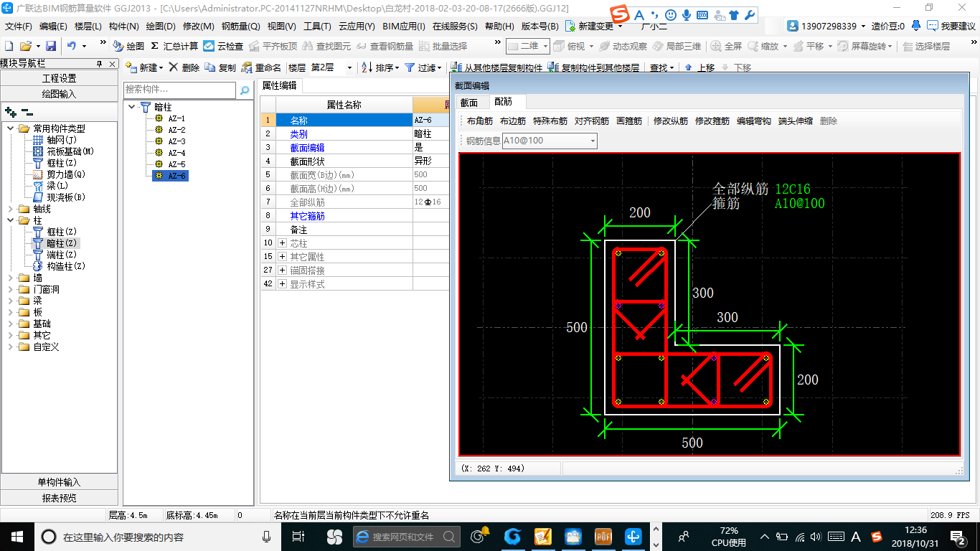The height and width of the screenshot is (551, 980).
Task: Click the search magnifier beside 搜索构件
Action: [x=245, y=90]
